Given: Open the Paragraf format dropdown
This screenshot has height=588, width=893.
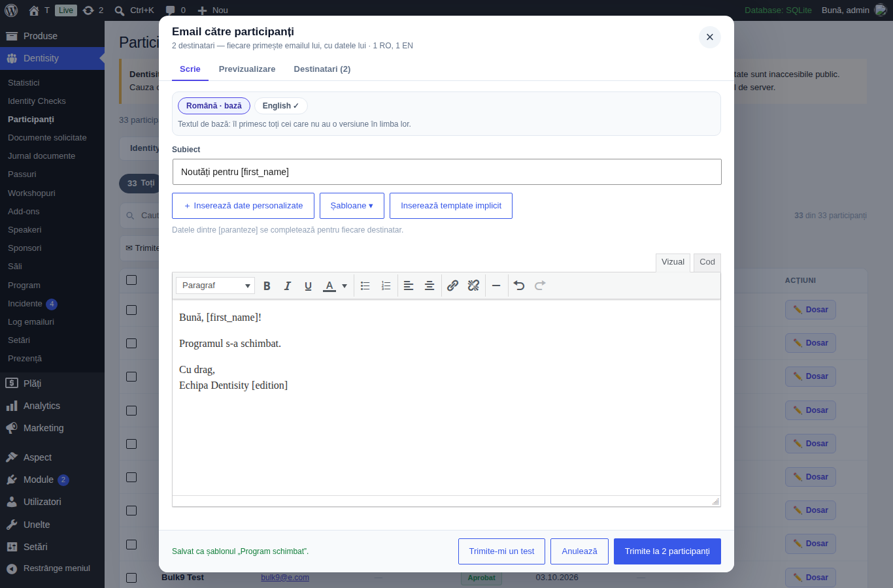Looking at the screenshot, I should pyautogui.click(x=216, y=286).
